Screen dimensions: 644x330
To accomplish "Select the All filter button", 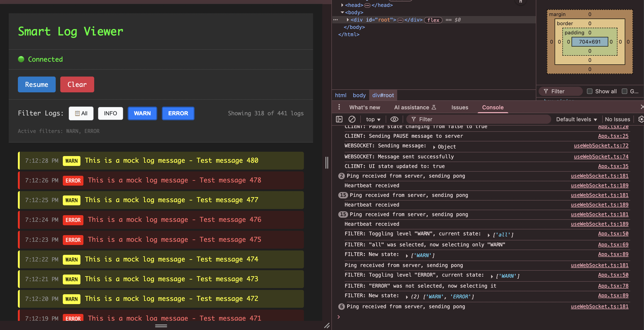I will [81, 113].
